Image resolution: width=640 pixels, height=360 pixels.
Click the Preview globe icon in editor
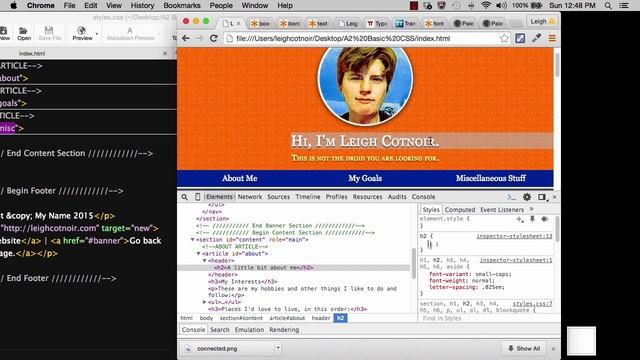[81, 33]
